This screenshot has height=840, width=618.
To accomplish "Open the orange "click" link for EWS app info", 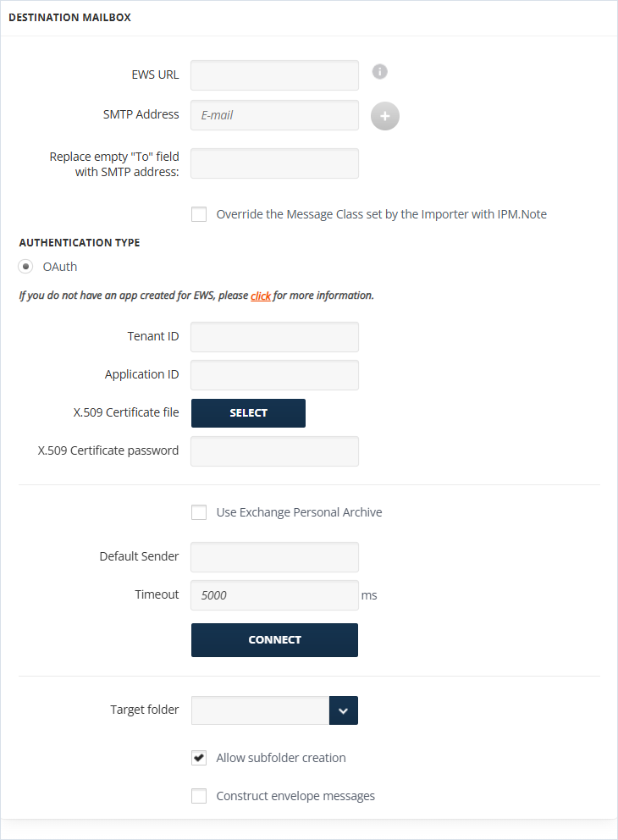I will coord(261,296).
